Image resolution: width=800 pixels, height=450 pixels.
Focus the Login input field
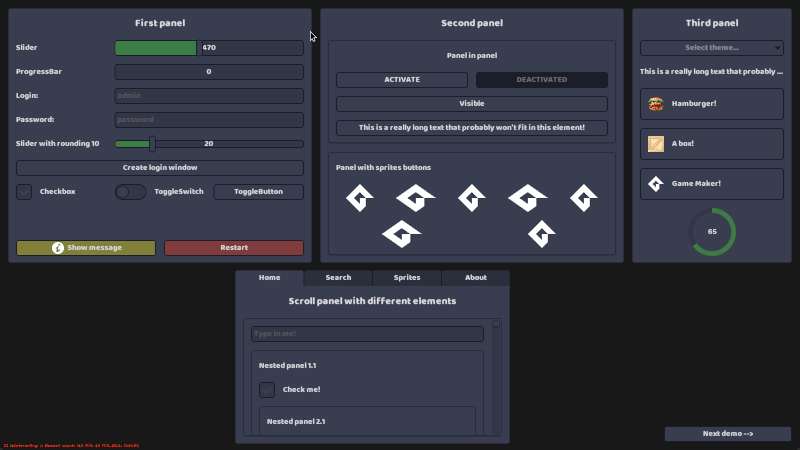coord(209,96)
